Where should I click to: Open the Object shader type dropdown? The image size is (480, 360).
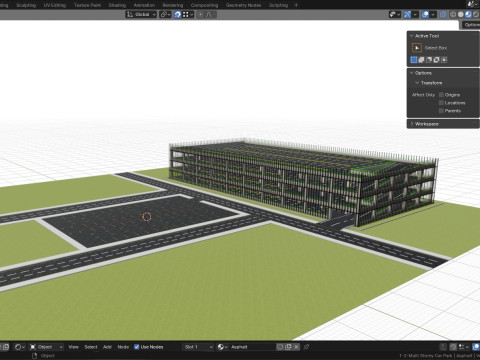click(46, 347)
